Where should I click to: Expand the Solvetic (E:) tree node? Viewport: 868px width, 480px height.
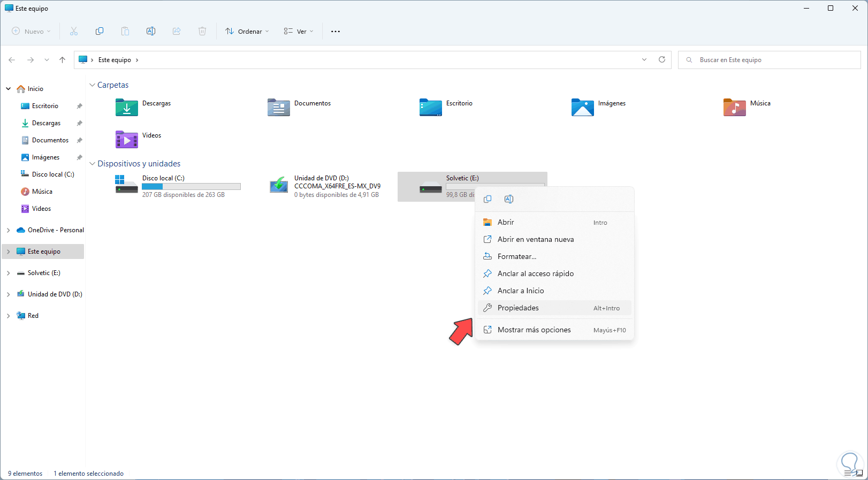9,273
